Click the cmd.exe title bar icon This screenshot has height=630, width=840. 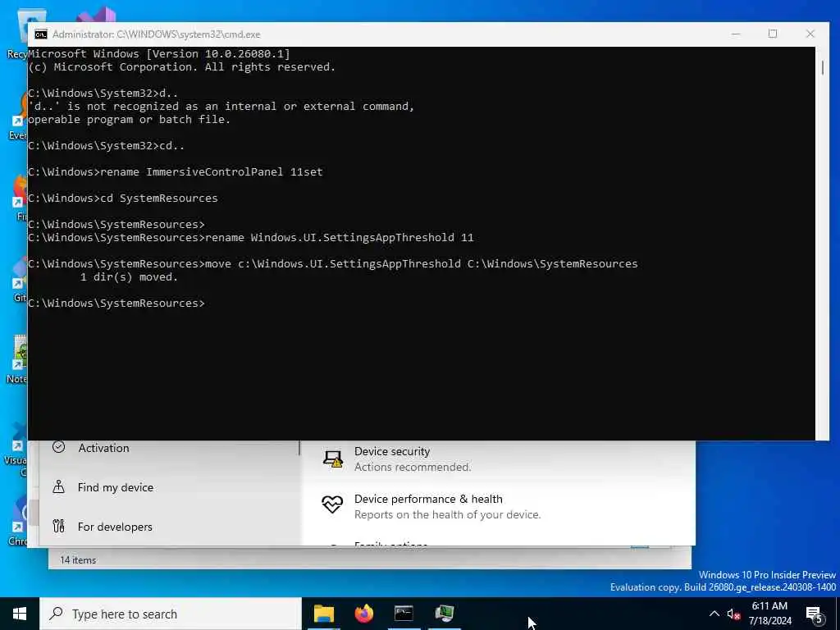(x=41, y=34)
